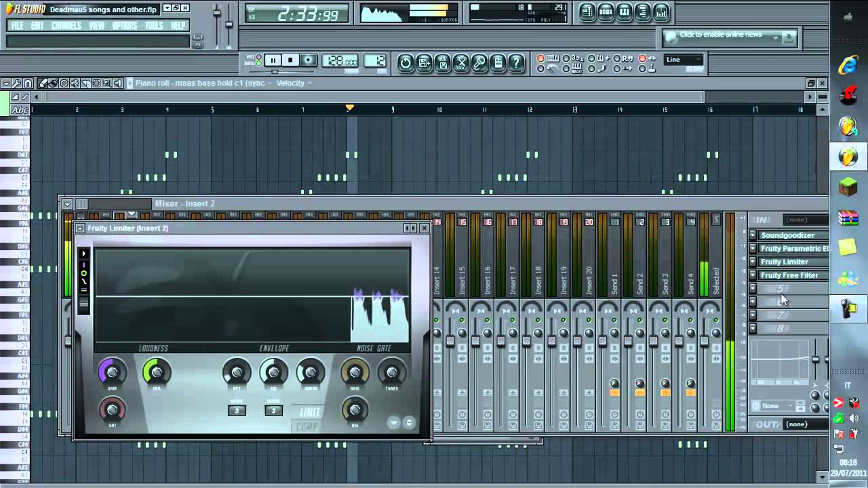Click the save new version icon
Viewport: 868px width, 488px height.
pos(424,63)
